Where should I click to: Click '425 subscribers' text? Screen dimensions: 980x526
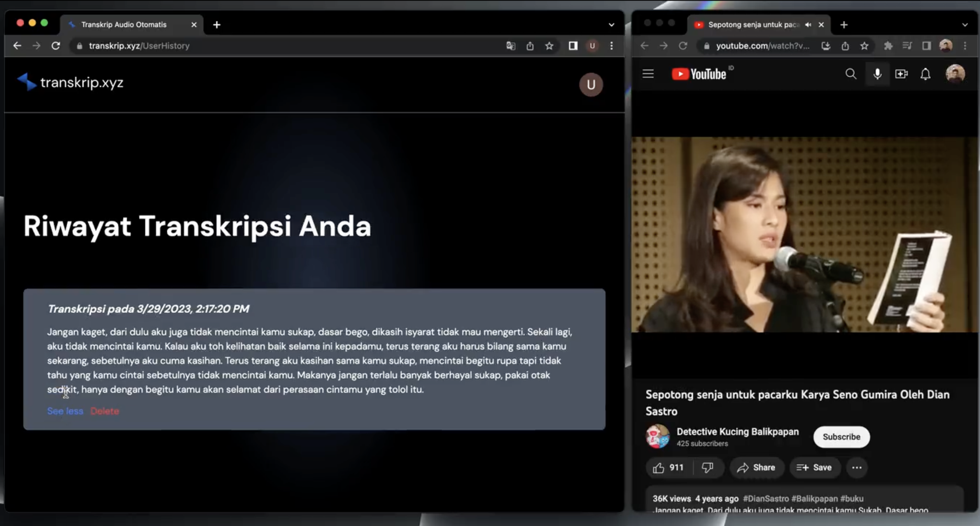(702, 443)
